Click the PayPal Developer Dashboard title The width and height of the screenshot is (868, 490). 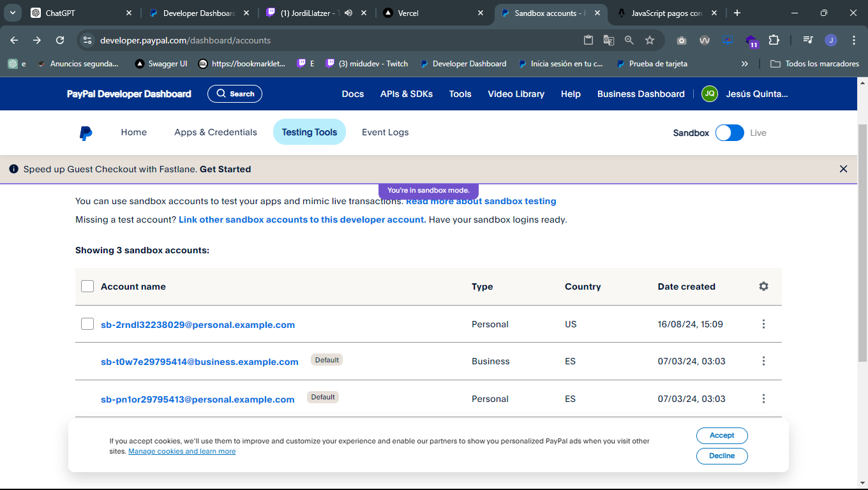[129, 94]
